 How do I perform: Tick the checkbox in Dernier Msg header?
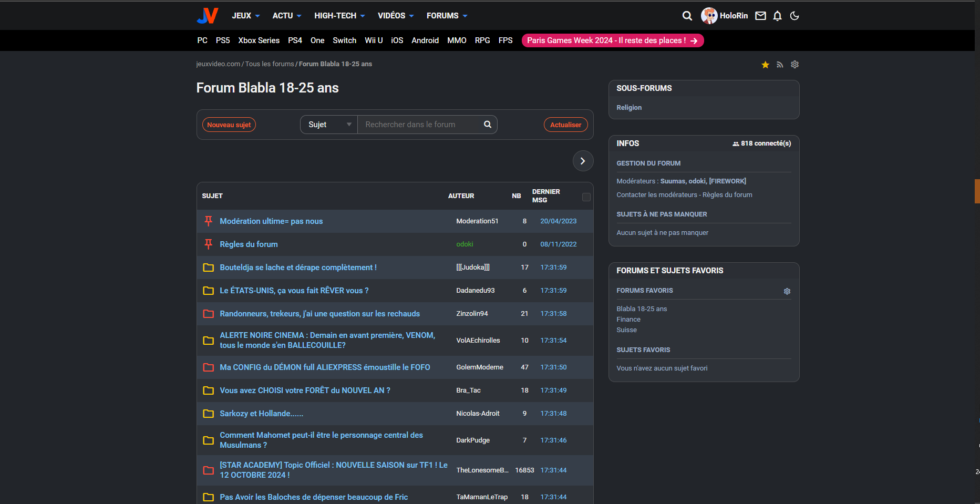pos(586,197)
